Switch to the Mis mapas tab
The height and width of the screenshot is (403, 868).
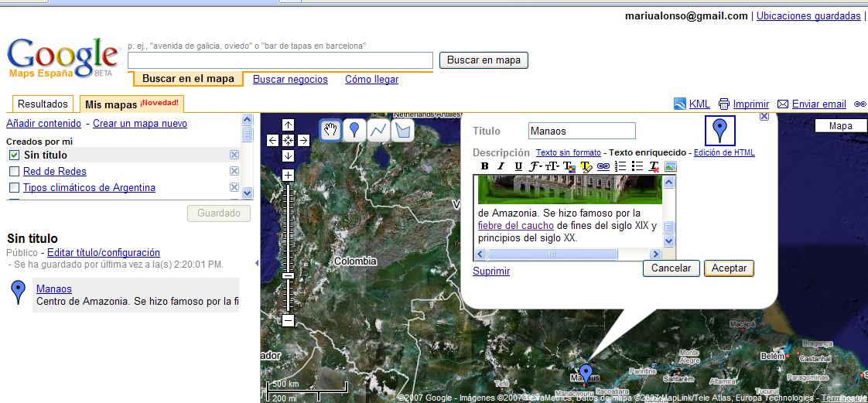pyautogui.click(x=132, y=104)
